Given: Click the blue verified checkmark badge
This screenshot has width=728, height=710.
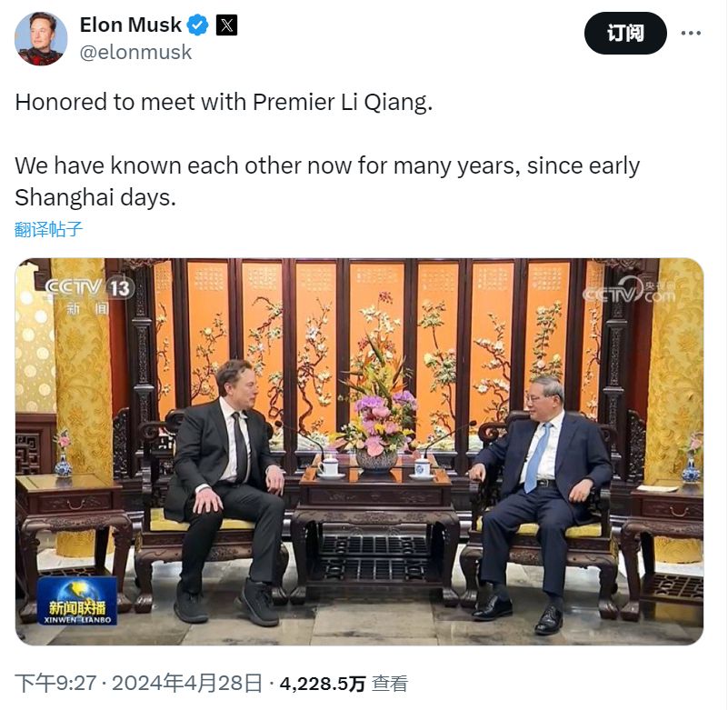Looking at the screenshot, I should (198, 25).
